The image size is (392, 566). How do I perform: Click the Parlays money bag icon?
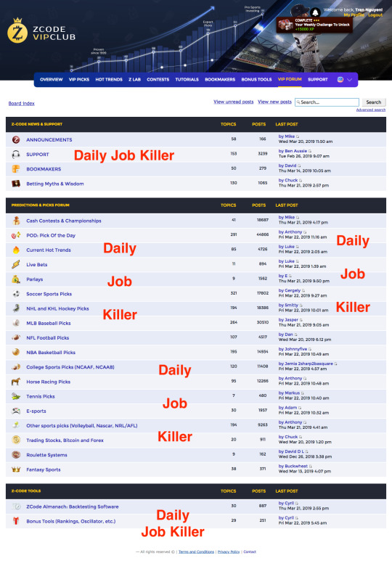coord(16,279)
